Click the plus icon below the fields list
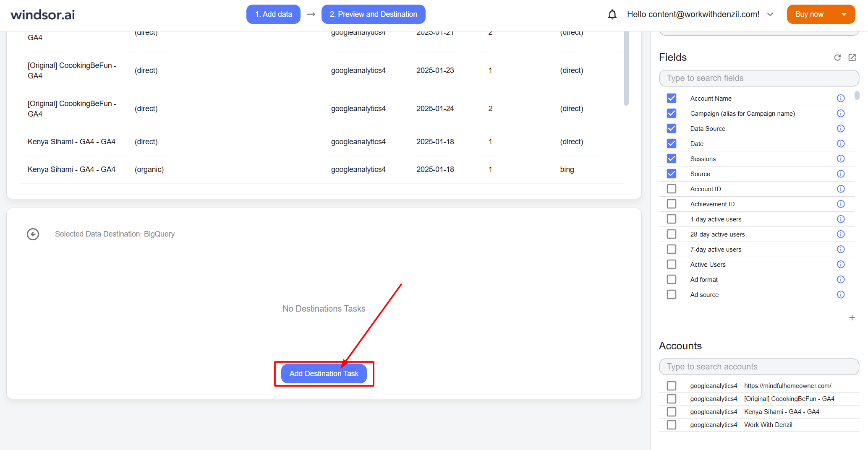The image size is (868, 450). click(852, 317)
